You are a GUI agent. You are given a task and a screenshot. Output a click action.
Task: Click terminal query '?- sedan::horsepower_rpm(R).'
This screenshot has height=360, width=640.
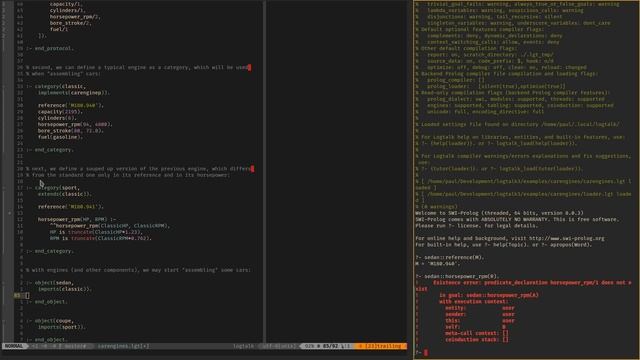457,276
